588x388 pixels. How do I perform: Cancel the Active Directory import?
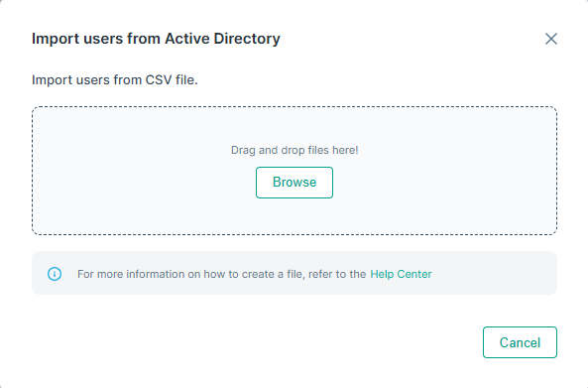coord(520,342)
